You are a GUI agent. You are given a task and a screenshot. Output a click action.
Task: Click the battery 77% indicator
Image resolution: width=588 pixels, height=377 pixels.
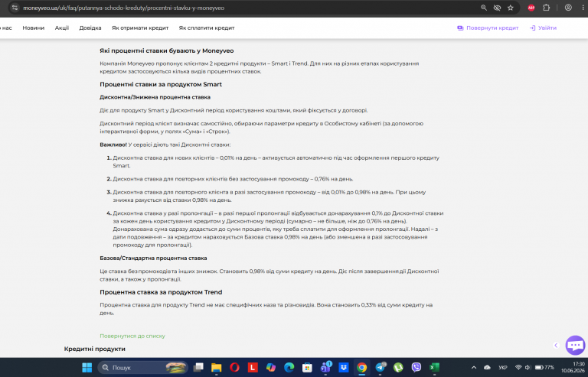(544, 368)
